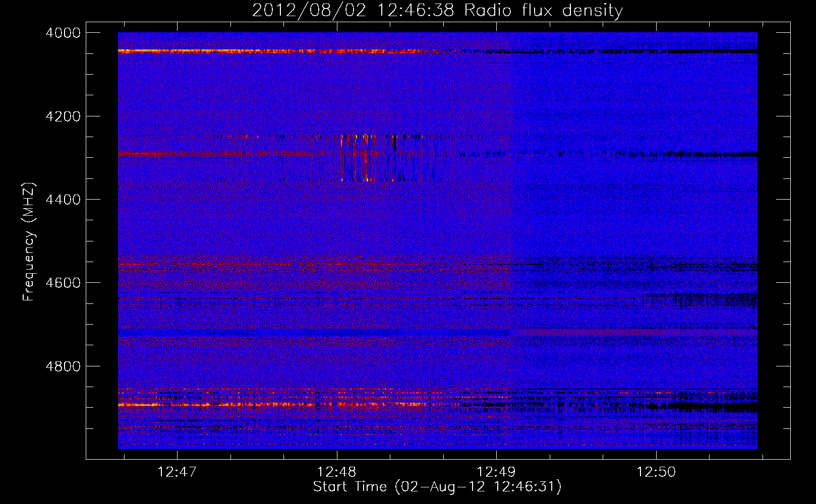Click the 12:48 time axis label
This screenshot has height=504, width=816.
(x=336, y=472)
